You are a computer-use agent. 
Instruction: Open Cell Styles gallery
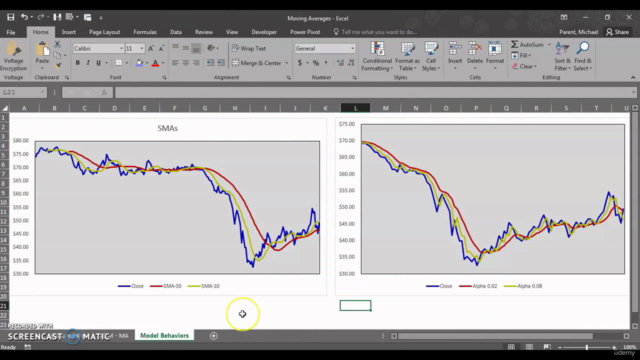click(431, 56)
